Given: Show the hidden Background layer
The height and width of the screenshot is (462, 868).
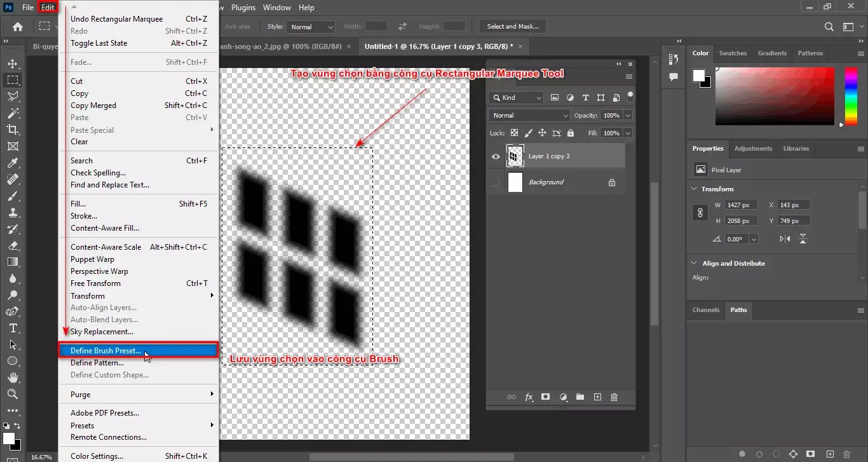Looking at the screenshot, I should click(496, 182).
